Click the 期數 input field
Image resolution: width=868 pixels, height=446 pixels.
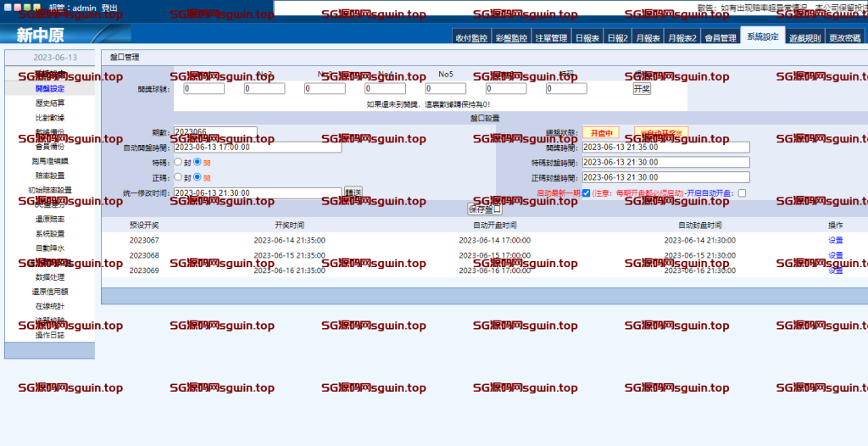tap(214, 132)
